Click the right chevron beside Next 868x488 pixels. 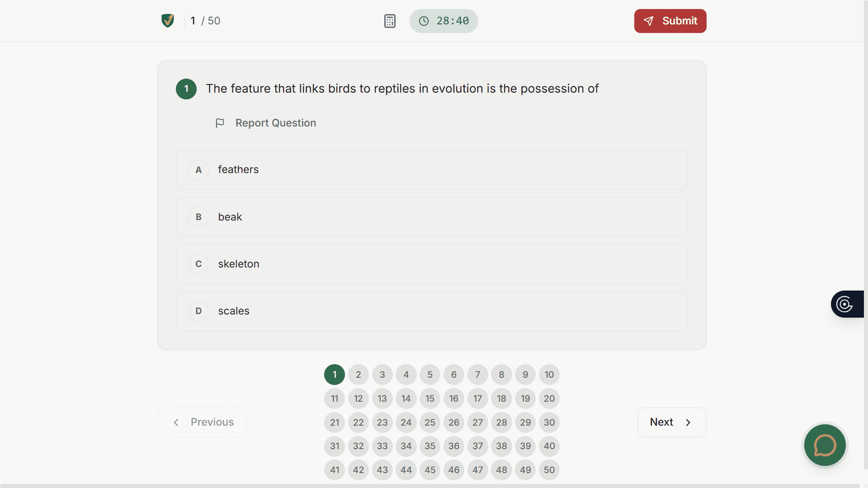(x=688, y=422)
